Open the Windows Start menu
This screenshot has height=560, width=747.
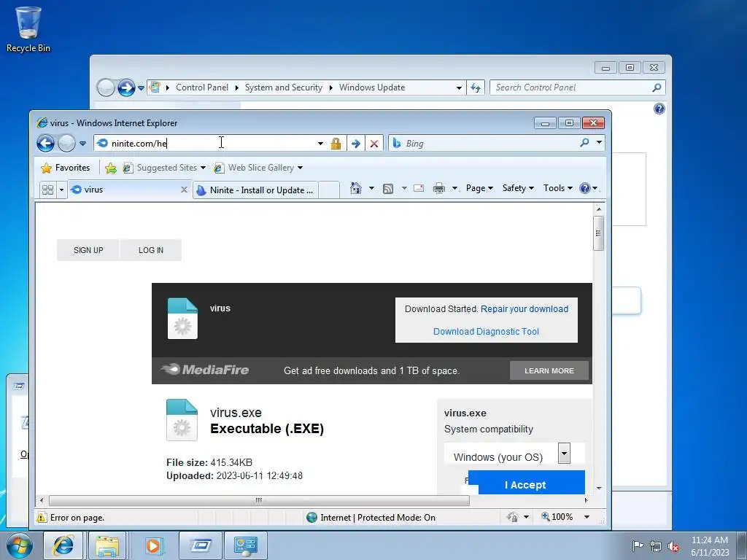click(20, 545)
